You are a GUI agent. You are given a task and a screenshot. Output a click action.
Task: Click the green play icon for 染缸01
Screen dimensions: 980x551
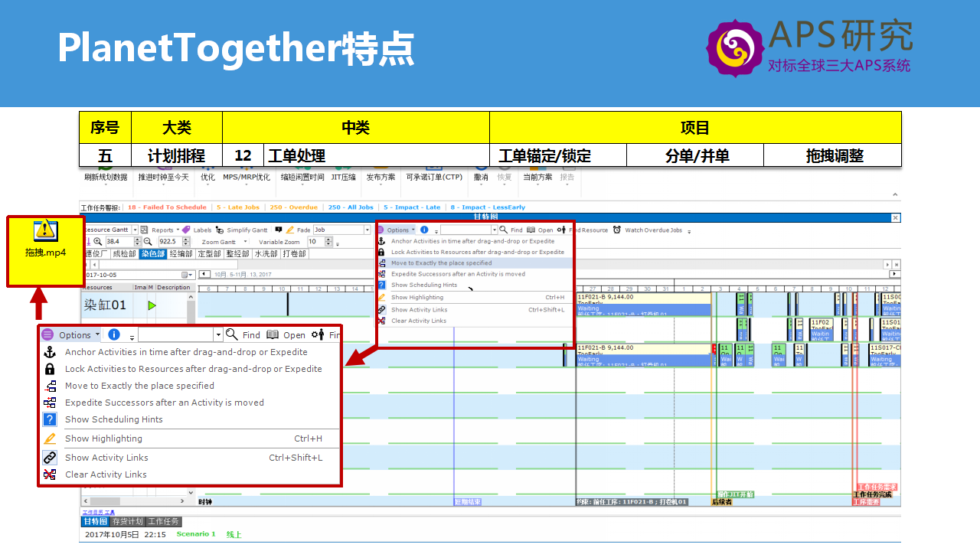tap(152, 305)
